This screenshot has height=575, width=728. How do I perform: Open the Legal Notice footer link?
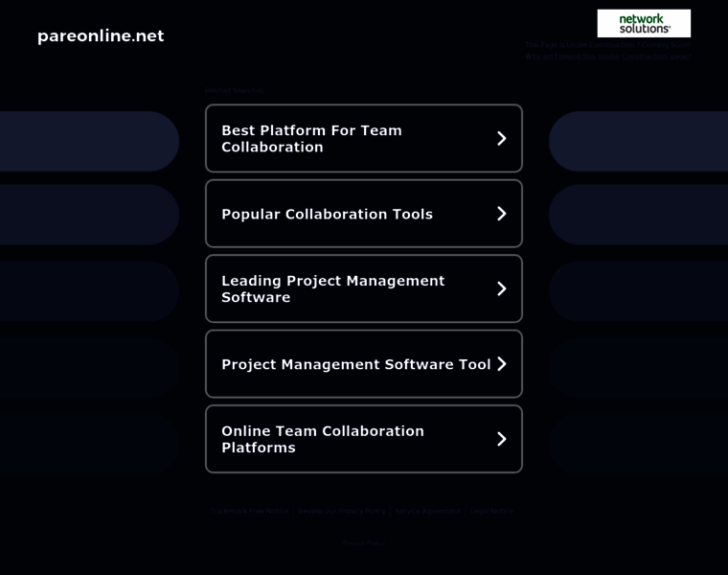coord(491,511)
